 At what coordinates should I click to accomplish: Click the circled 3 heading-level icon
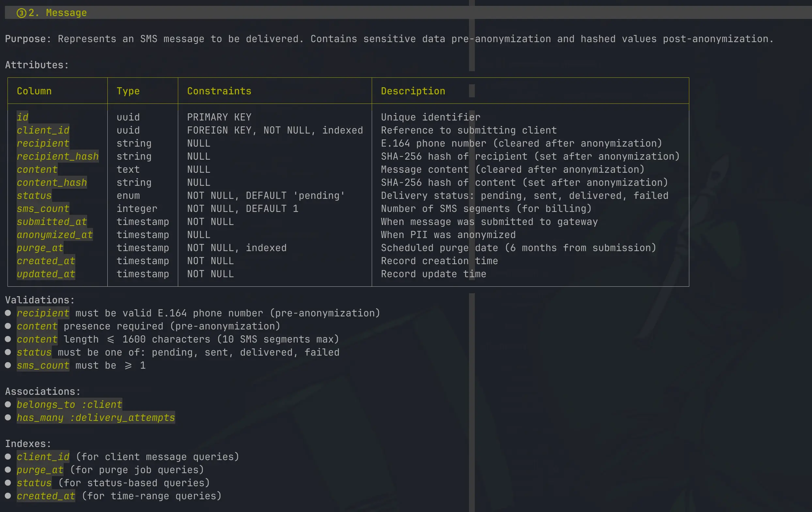[x=21, y=13]
